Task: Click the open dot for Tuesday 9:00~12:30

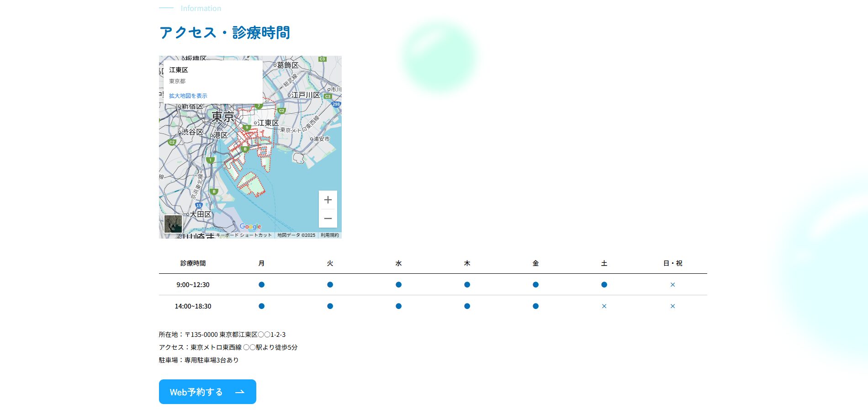Action: click(330, 285)
